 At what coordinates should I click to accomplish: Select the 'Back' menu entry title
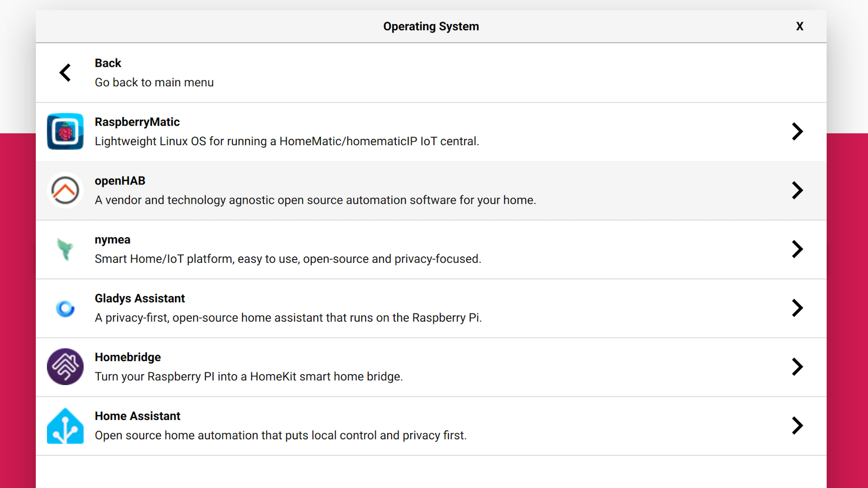tap(108, 63)
